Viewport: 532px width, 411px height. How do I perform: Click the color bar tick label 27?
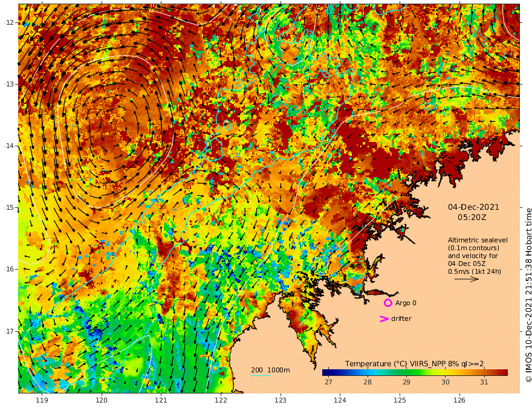click(328, 382)
